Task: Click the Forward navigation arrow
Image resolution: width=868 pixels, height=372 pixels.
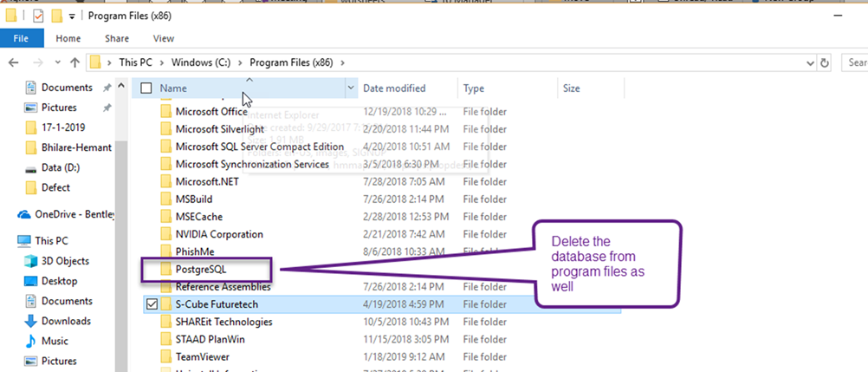Action: tap(37, 62)
